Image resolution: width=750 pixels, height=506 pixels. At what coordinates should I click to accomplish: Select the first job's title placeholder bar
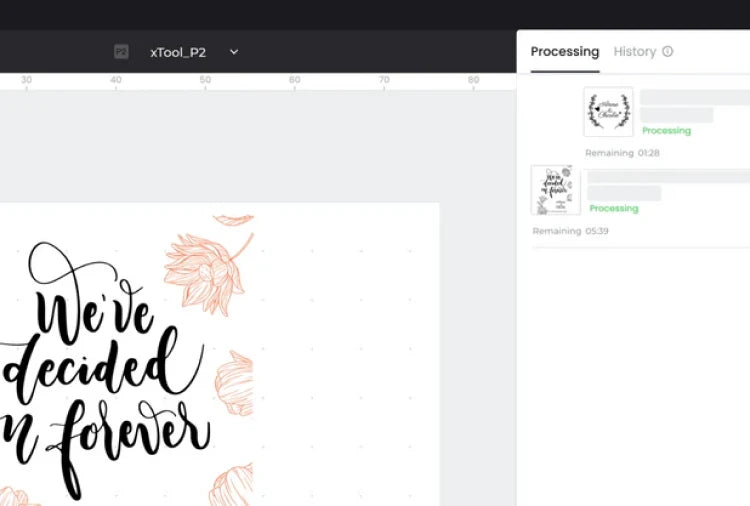[x=694, y=98]
